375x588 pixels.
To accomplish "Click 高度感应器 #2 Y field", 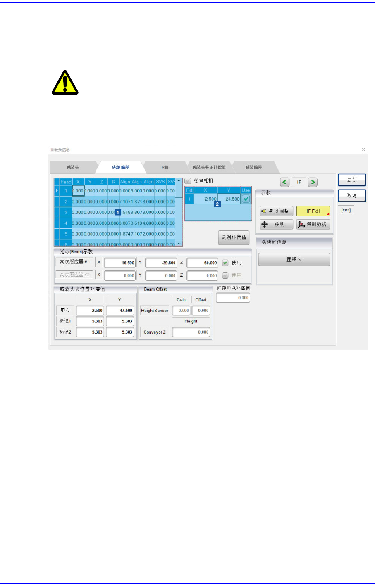I will coord(161,275).
